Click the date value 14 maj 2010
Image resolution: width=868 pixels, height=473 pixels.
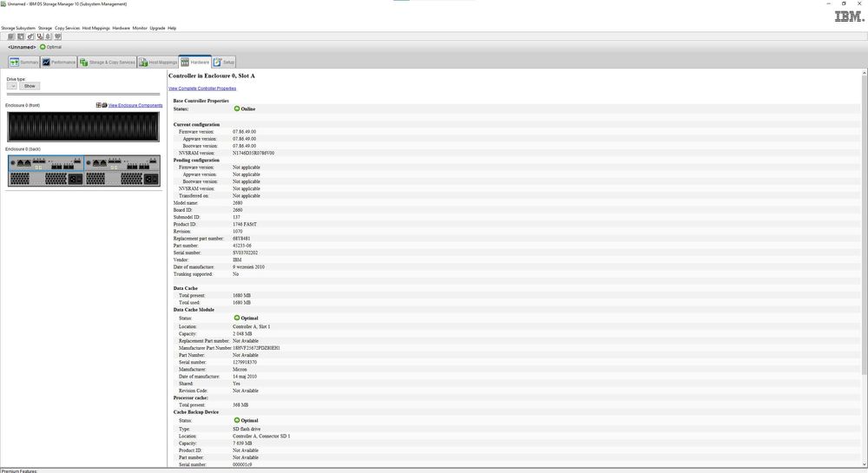pyautogui.click(x=245, y=376)
